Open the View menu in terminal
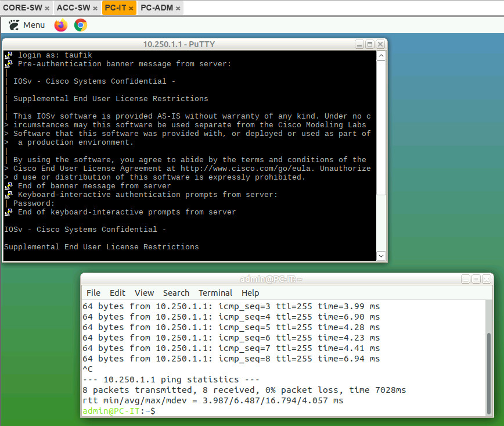This screenshot has height=426, width=504. [x=144, y=293]
